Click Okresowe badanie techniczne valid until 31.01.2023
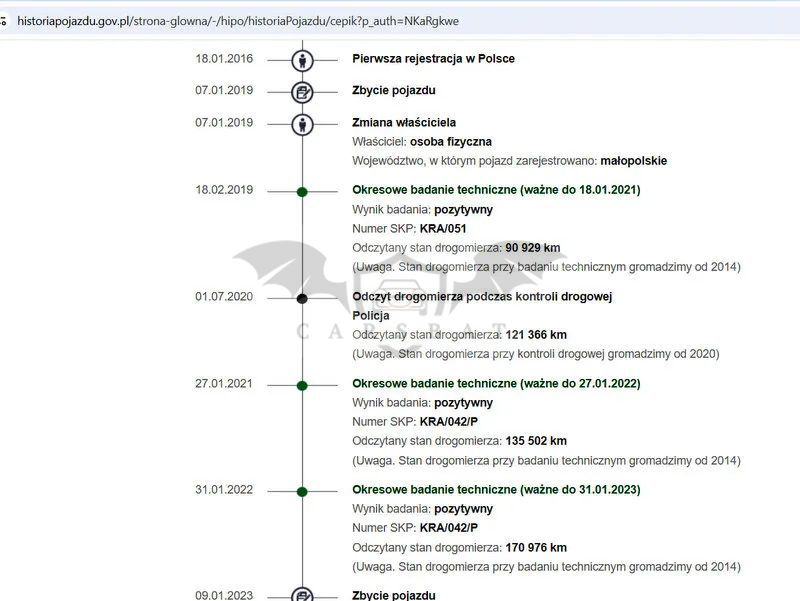Image resolution: width=800 pixels, height=601 pixels. click(496, 490)
